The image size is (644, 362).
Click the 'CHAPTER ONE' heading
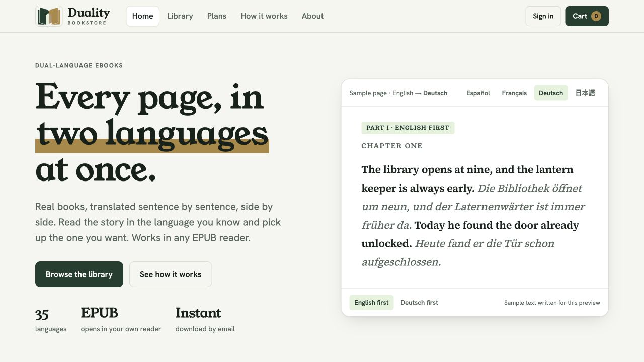tap(392, 146)
